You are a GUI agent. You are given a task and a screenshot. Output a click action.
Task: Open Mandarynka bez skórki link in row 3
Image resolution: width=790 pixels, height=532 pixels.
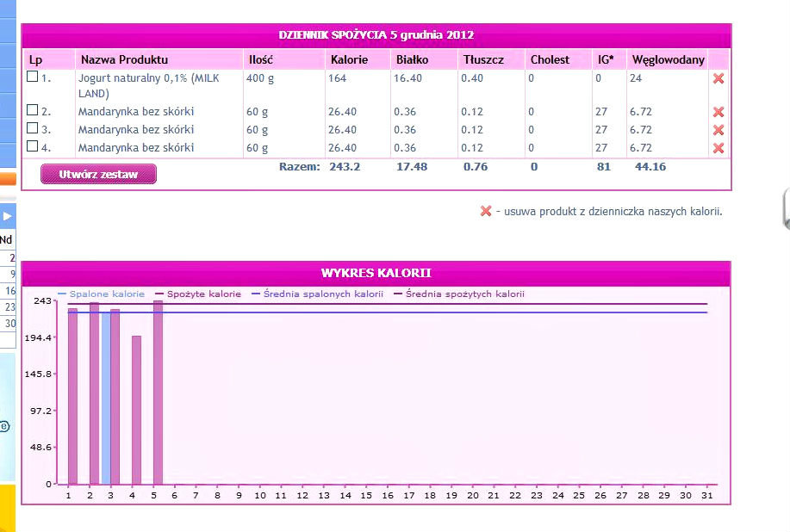tap(136, 129)
